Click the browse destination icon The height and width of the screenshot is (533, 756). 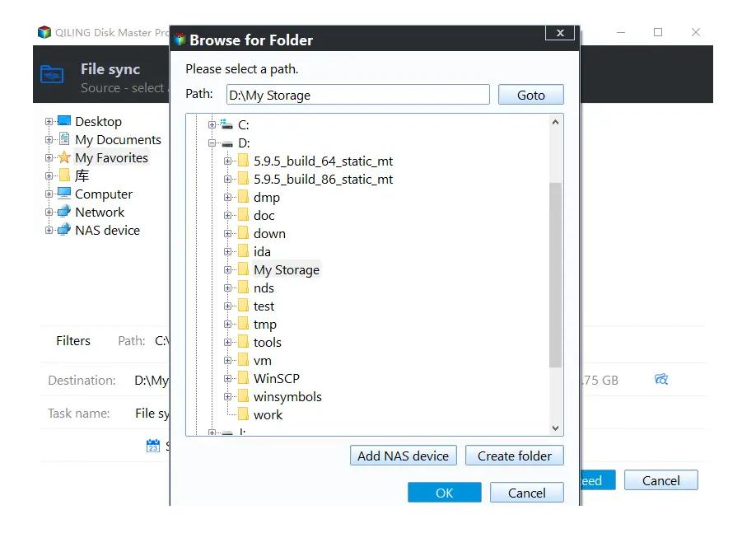pos(660,380)
